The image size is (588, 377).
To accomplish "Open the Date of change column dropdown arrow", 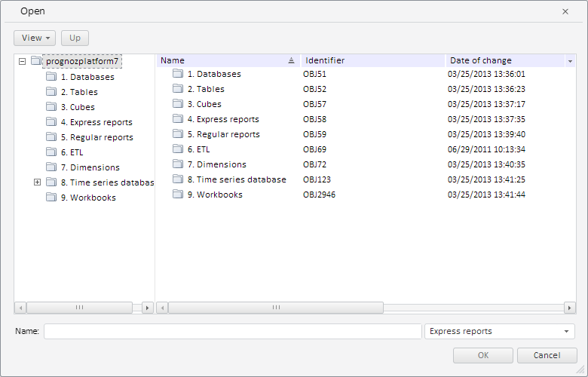I will [570, 60].
